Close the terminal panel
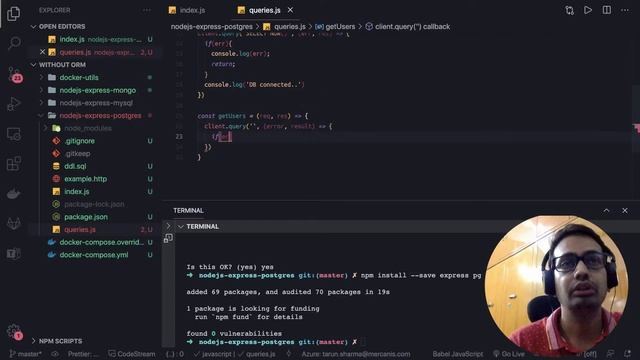Image resolution: width=640 pixels, height=360 pixels. (625, 210)
